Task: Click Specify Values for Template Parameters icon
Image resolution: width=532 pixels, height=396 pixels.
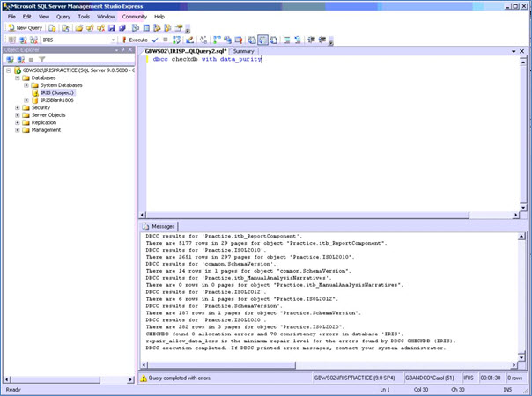Action: click(x=203, y=40)
